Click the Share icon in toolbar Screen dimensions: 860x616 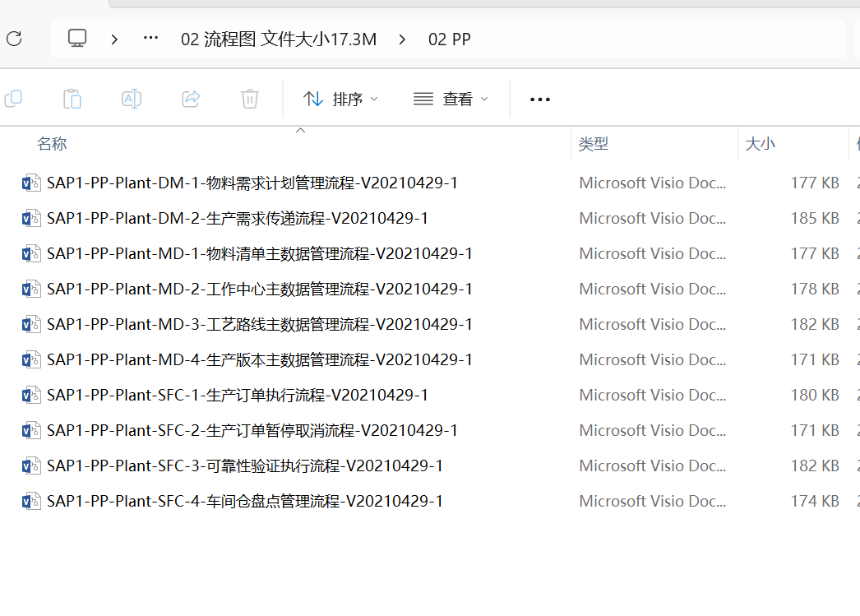click(x=191, y=100)
